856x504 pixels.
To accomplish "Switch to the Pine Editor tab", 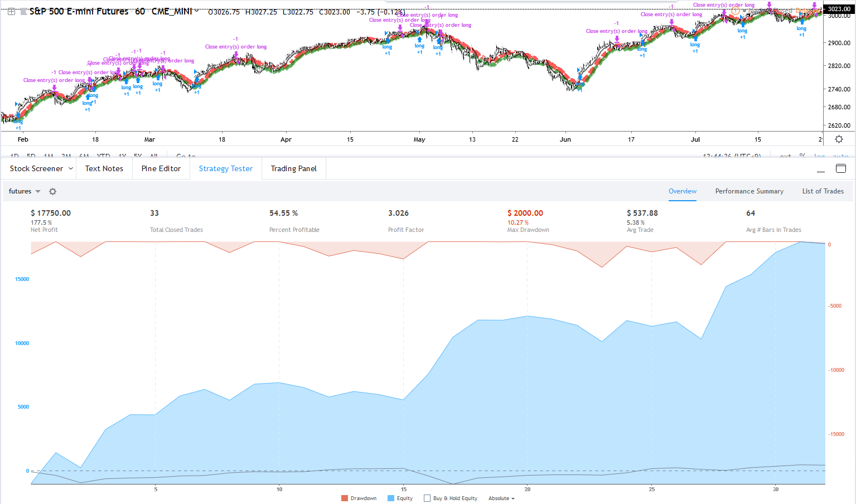I will (x=161, y=168).
